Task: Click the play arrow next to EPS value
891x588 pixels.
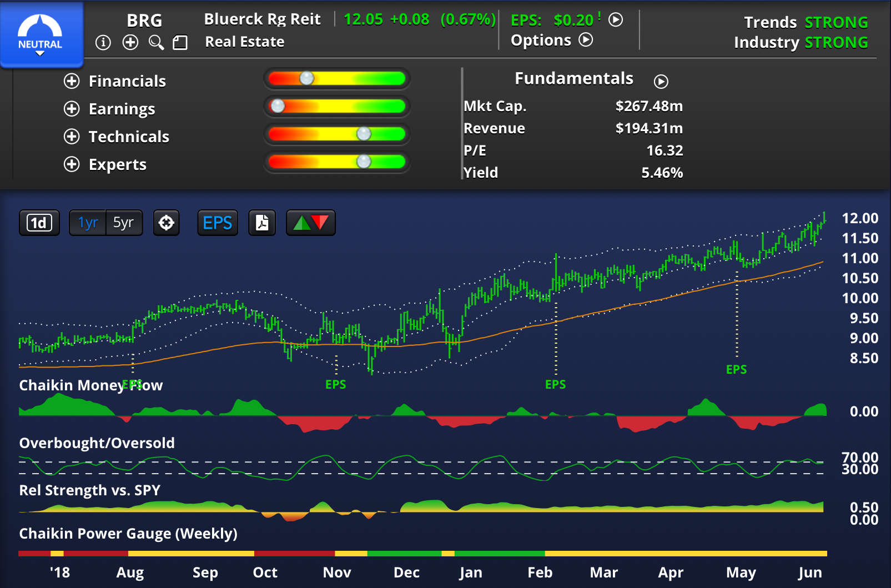Action: 615,20
